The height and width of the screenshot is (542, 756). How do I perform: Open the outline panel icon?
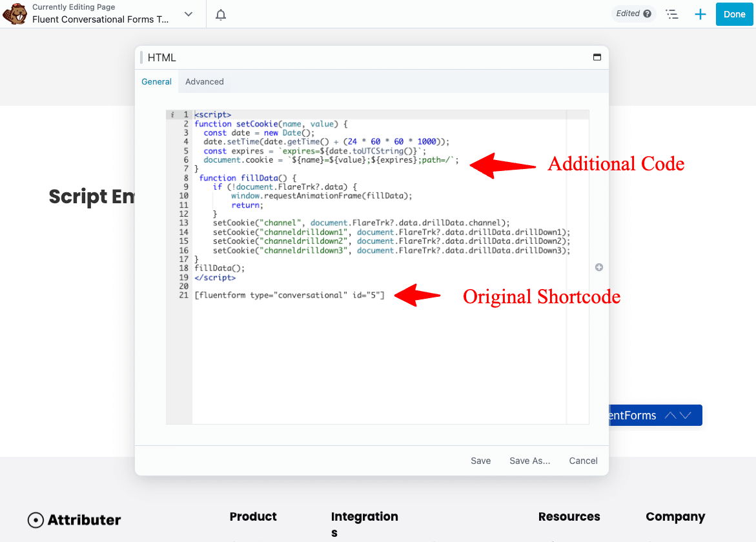click(x=671, y=14)
